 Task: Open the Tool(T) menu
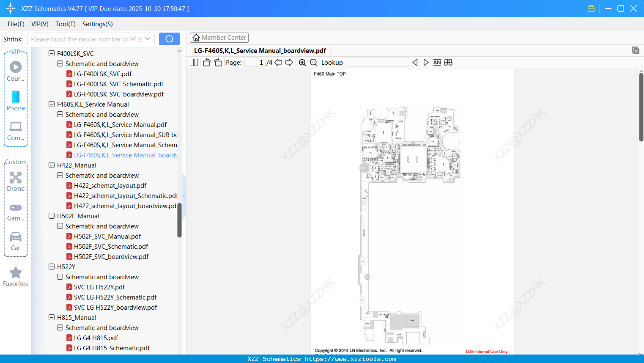click(x=65, y=24)
